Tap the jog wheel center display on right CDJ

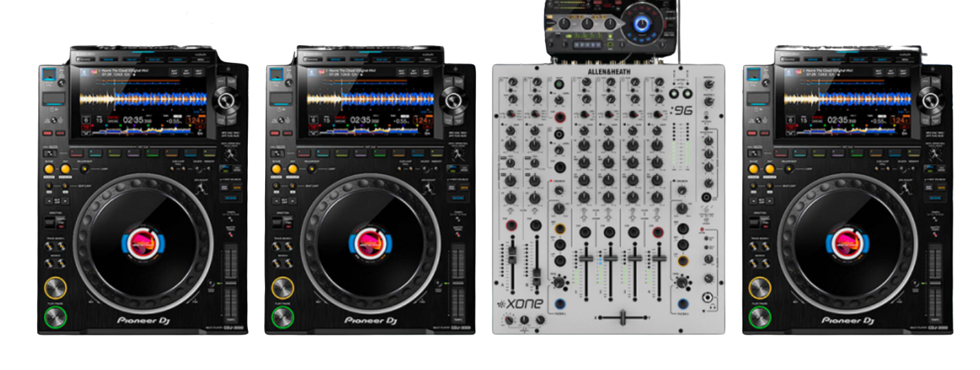point(848,244)
